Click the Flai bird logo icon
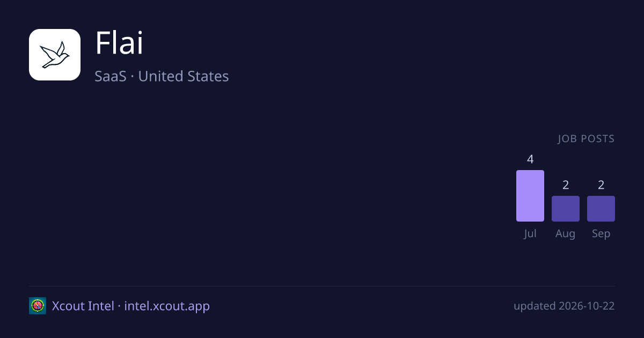644x338 pixels. (55, 55)
